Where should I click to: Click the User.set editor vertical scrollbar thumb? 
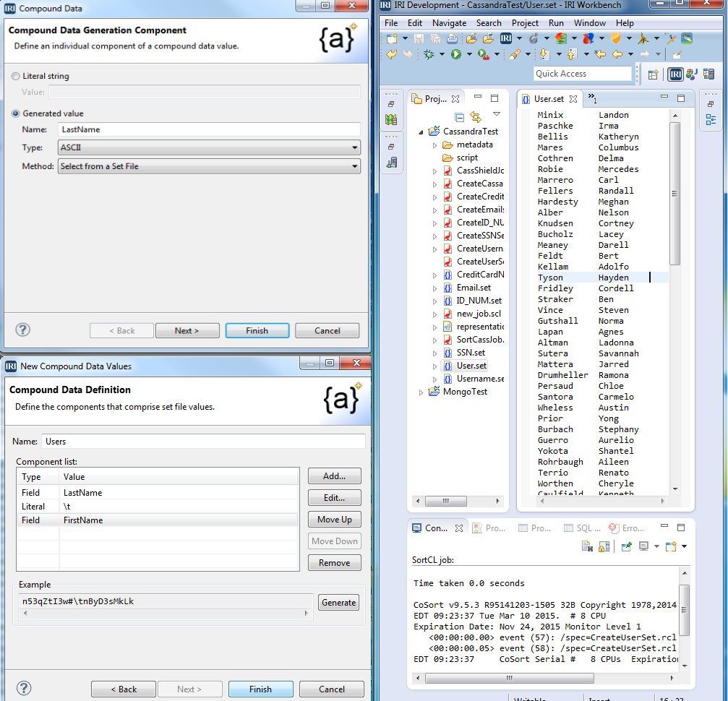(675, 194)
